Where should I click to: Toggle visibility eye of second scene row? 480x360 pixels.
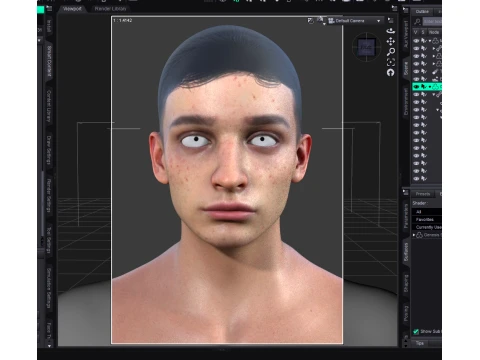pyautogui.click(x=416, y=48)
